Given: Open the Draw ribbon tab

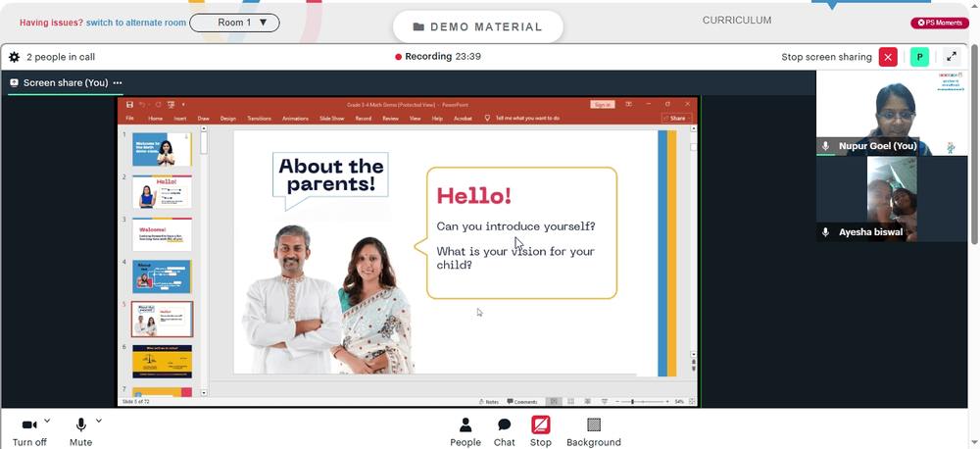Looking at the screenshot, I should point(203,119).
